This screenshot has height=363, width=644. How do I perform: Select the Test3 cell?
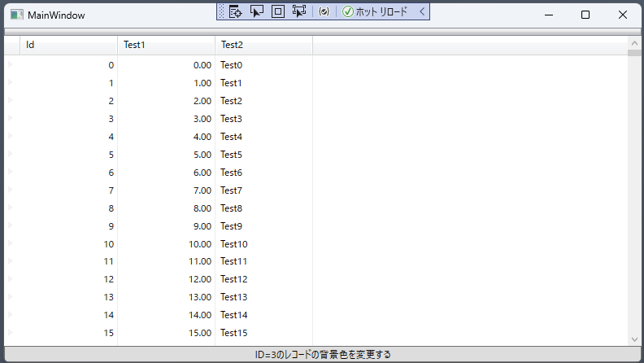pos(263,119)
